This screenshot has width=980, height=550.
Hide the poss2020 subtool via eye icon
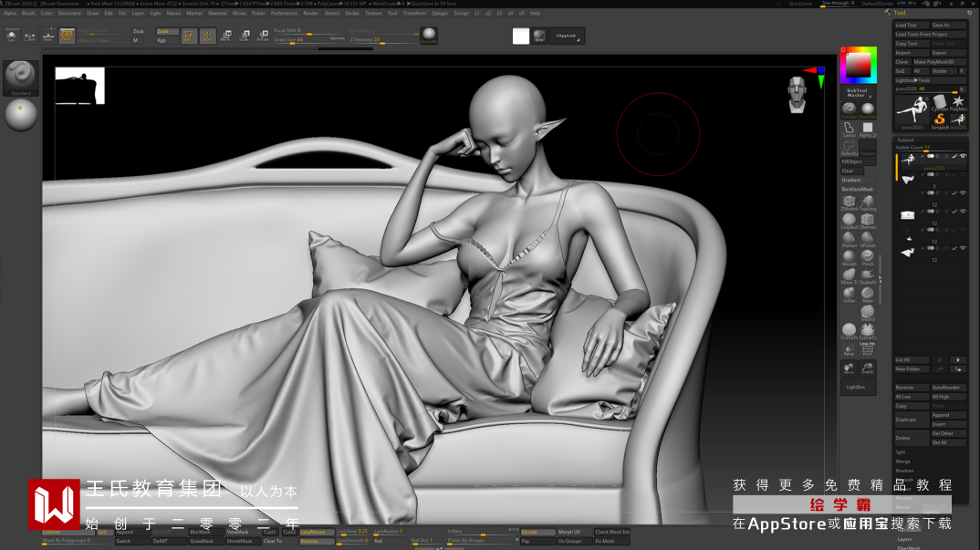click(x=964, y=156)
